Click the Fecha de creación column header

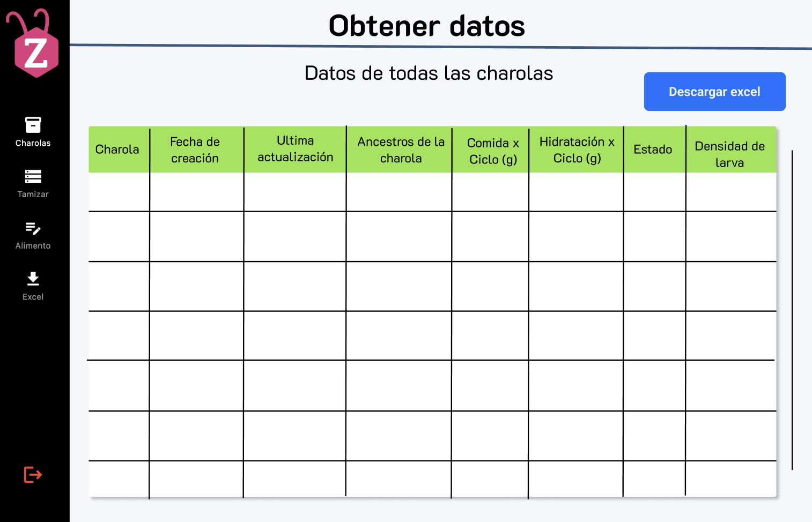click(x=195, y=150)
